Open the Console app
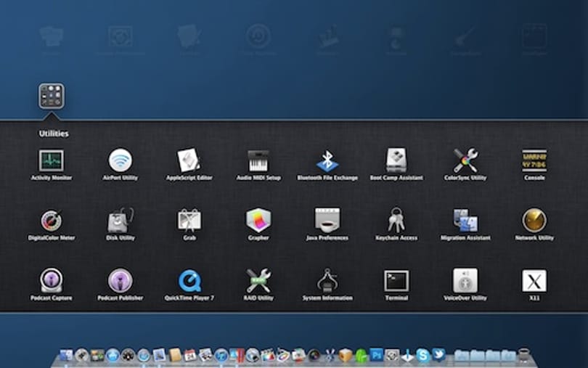588x368 pixels. [x=534, y=160]
